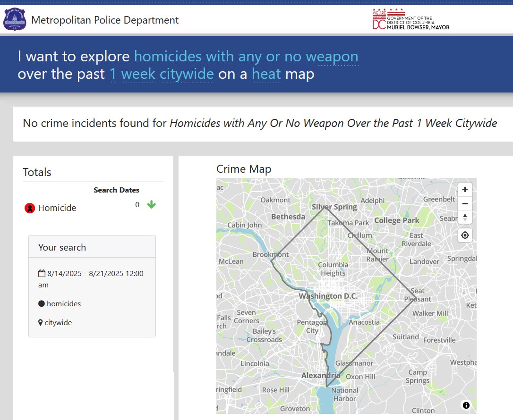Click the Search Dates column header

coord(117,190)
